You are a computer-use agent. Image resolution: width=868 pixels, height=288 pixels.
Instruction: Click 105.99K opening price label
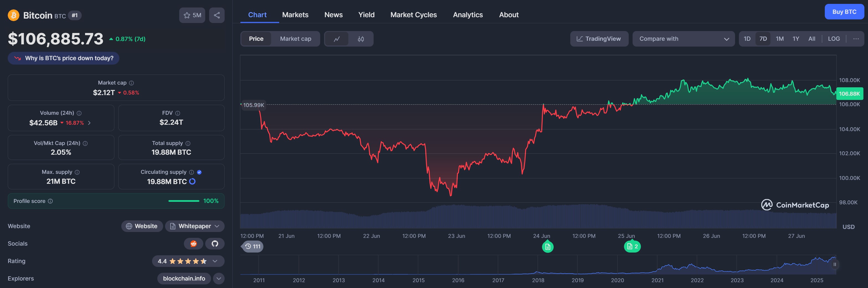pos(253,105)
